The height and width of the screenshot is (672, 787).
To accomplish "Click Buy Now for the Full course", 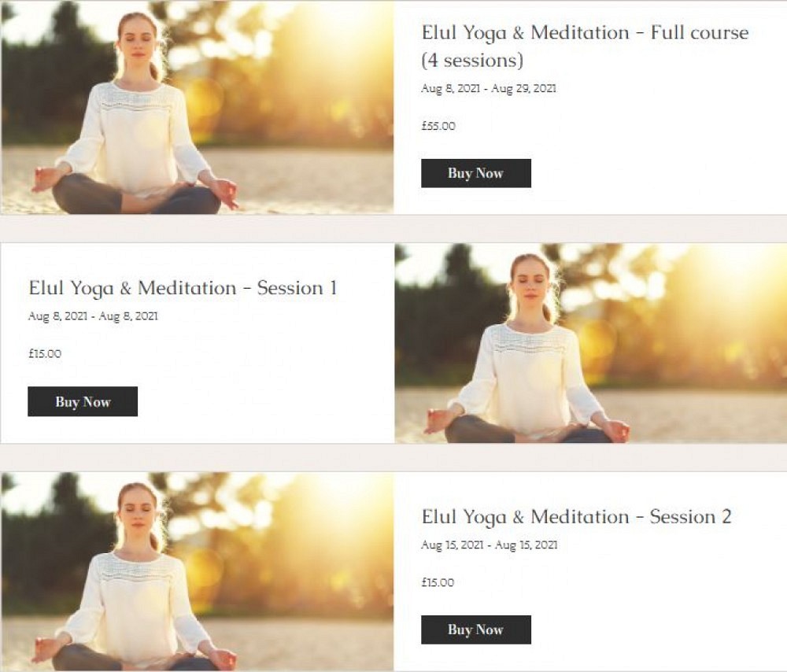I will [x=476, y=173].
